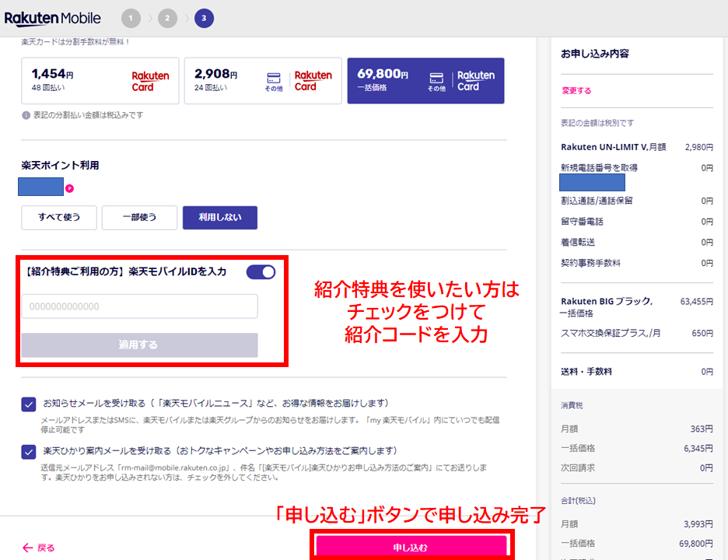Click 留守番電話 summary line
This screenshot has width=728, height=560.
click(x=637, y=222)
